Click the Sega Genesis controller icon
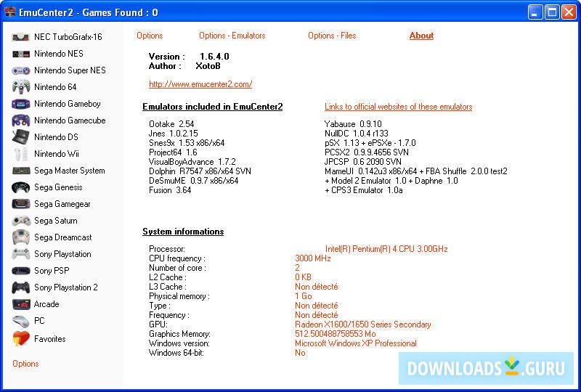The image size is (581, 392). (x=21, y=187)
